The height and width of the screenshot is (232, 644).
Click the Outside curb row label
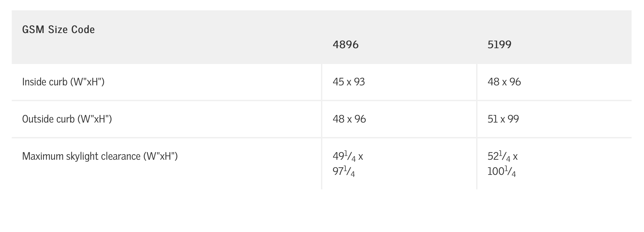pos(67,119)
